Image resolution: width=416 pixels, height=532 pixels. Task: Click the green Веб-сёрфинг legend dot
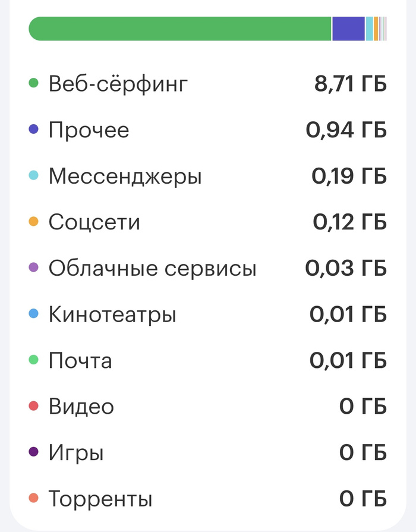(33, 84)
